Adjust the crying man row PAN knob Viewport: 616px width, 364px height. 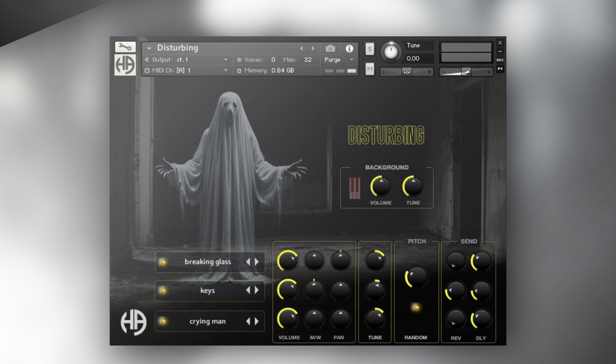click(340, 318)
